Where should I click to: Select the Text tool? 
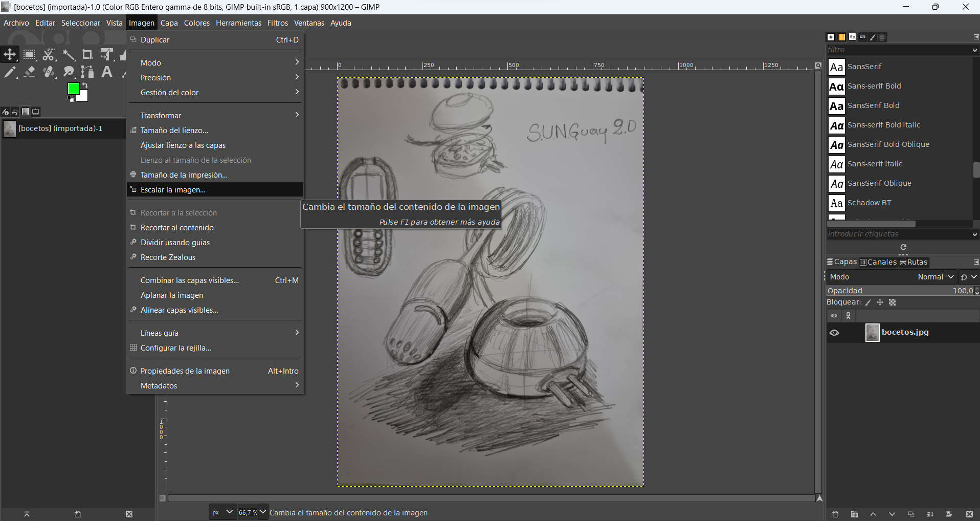pos(107,72)
